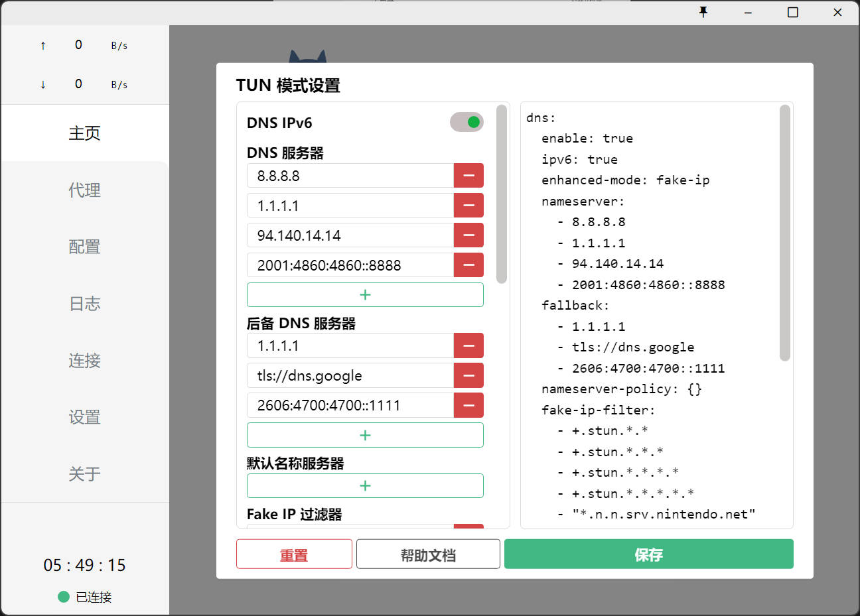Remove the 2606:4700:4700::1111 fallback entry

point(468,405)
